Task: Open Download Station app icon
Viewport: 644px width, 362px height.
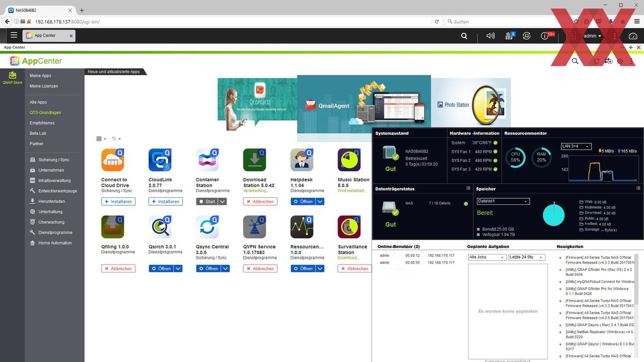Action: point(255,159)
